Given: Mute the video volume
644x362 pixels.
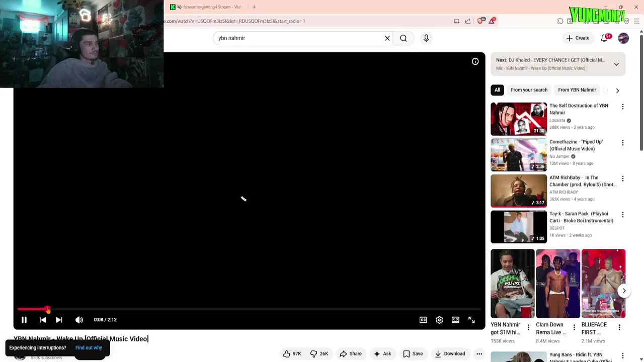Looking at the screenshot, I should click(x=79, y=320).
